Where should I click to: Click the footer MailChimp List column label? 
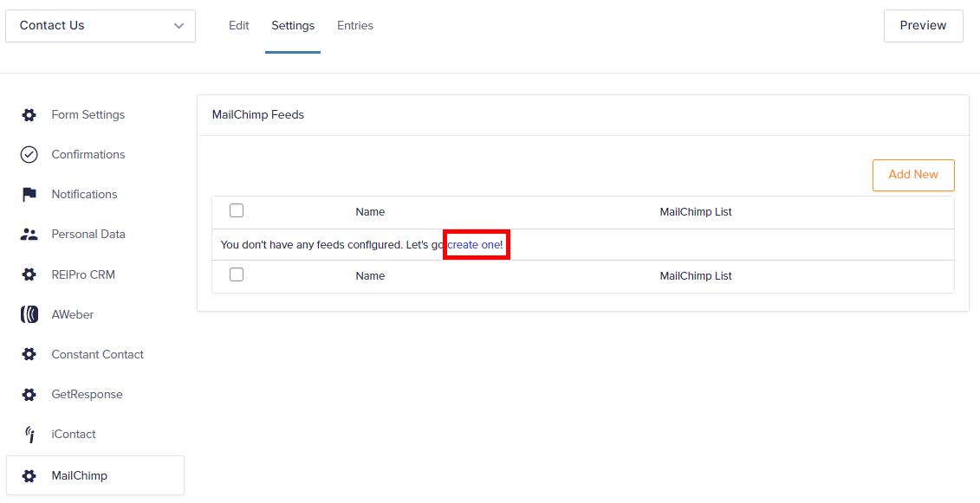[696, 276]
